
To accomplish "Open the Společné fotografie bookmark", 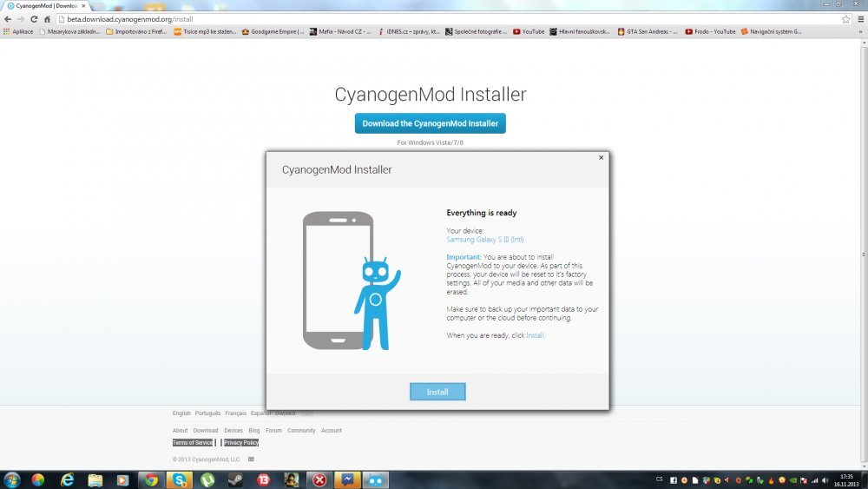I will click(x=476, y=31).
